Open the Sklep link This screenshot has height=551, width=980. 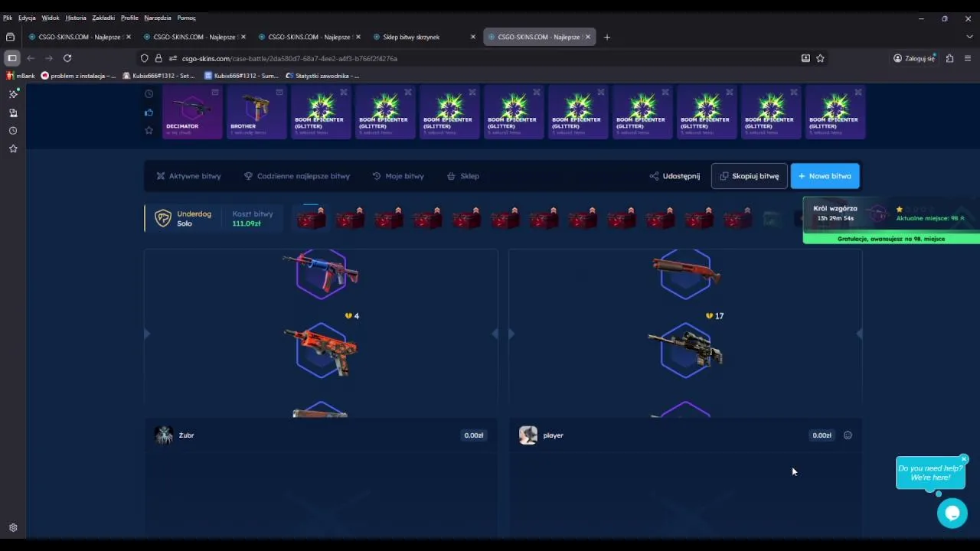(463, 176)
